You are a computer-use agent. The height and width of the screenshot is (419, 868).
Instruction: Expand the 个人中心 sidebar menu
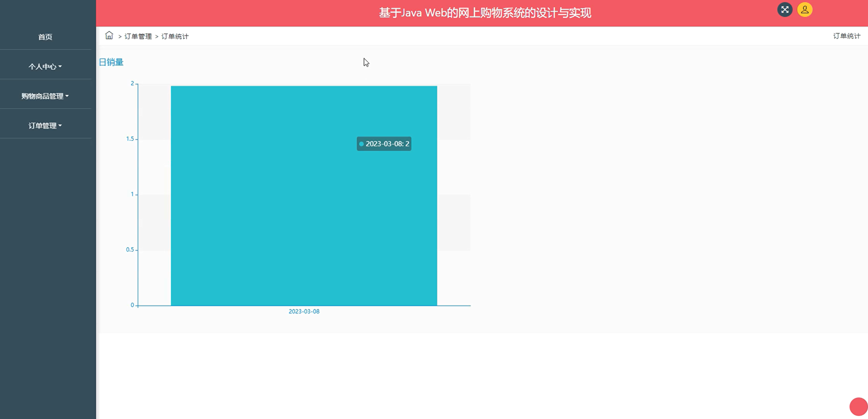click(45, 66)
